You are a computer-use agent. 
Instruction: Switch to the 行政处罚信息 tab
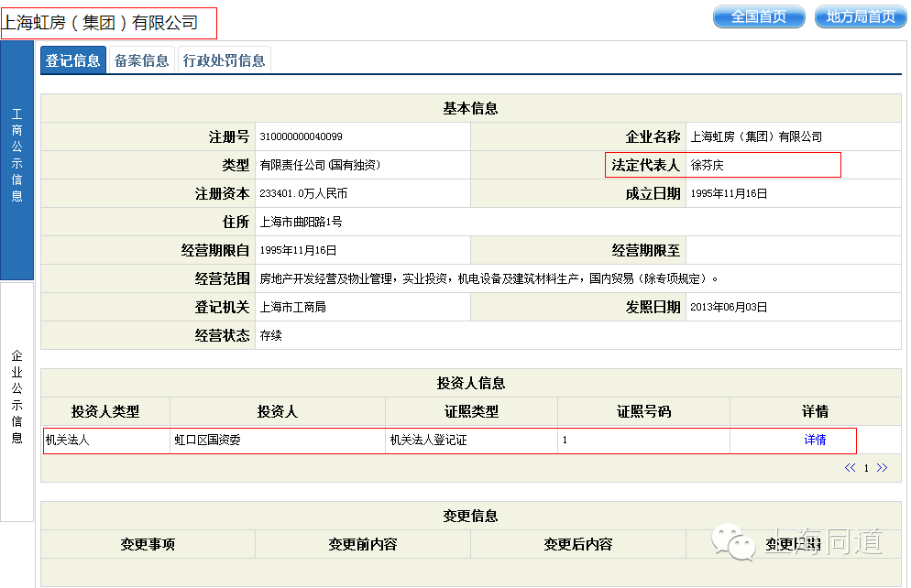[x=224, y=60]
